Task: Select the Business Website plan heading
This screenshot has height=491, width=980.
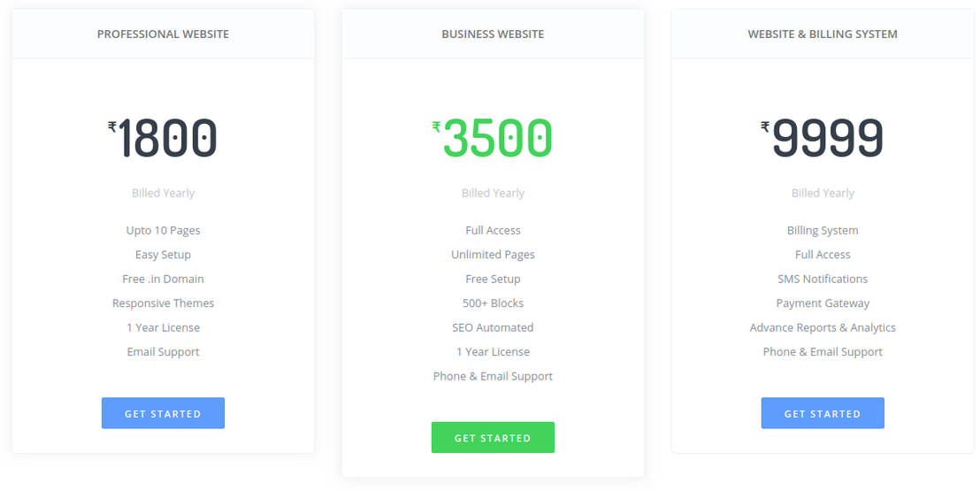Action: coord(493,35)
